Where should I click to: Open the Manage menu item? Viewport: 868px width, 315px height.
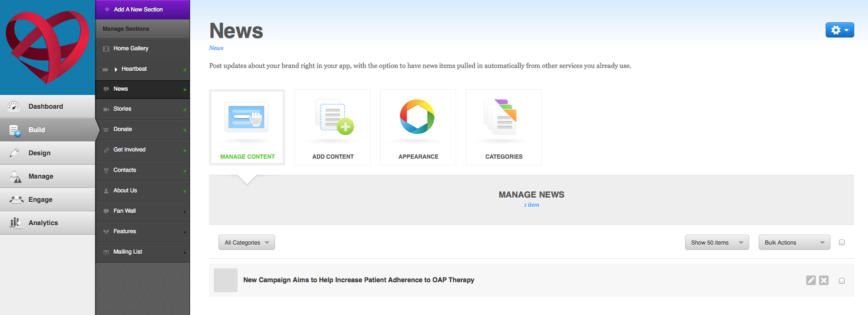click(x=48, y=176)
